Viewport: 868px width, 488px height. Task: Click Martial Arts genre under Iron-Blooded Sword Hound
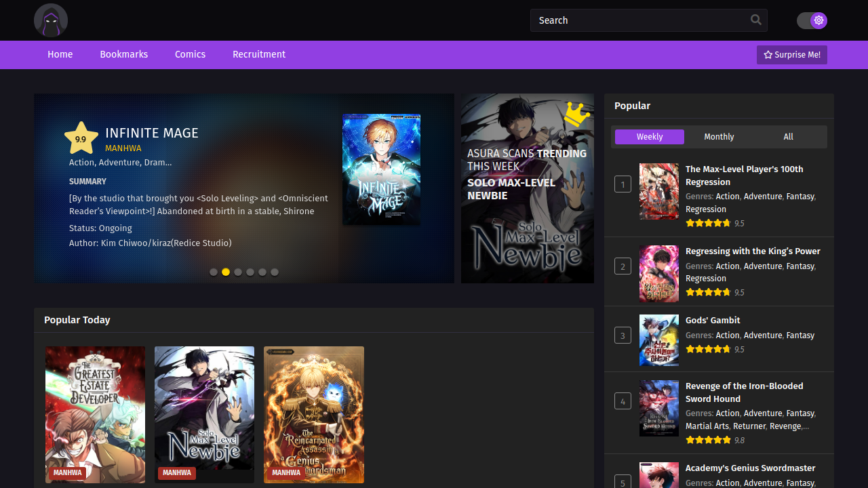tap(707, 426)
